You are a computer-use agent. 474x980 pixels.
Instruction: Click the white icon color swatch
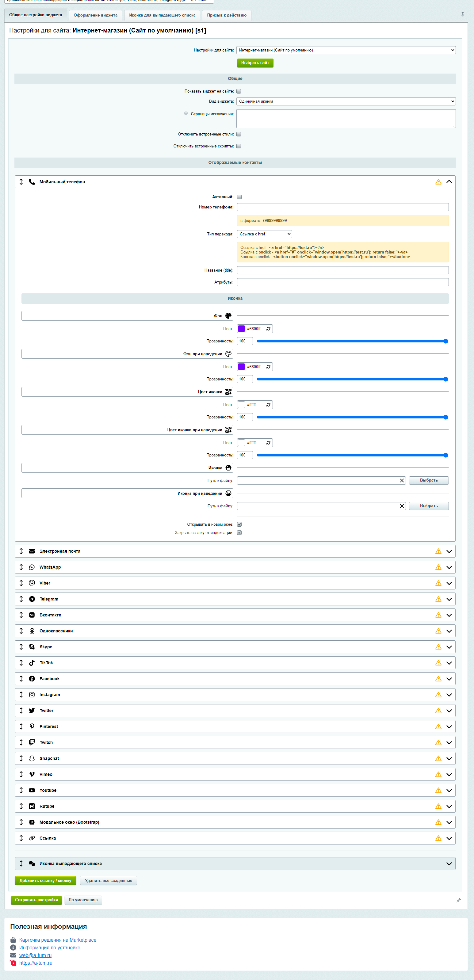coord(242,405)
